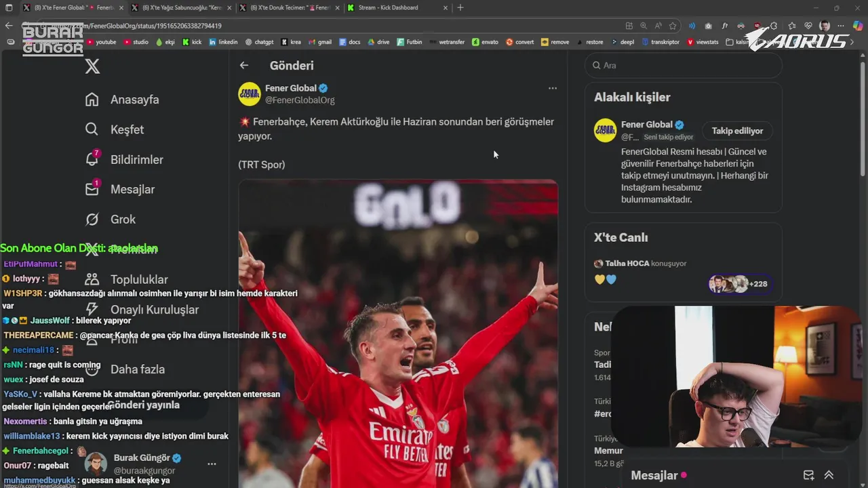This screenshot has height=488, width=868.
Task: Open new browser tab
Action: point(460,7)
